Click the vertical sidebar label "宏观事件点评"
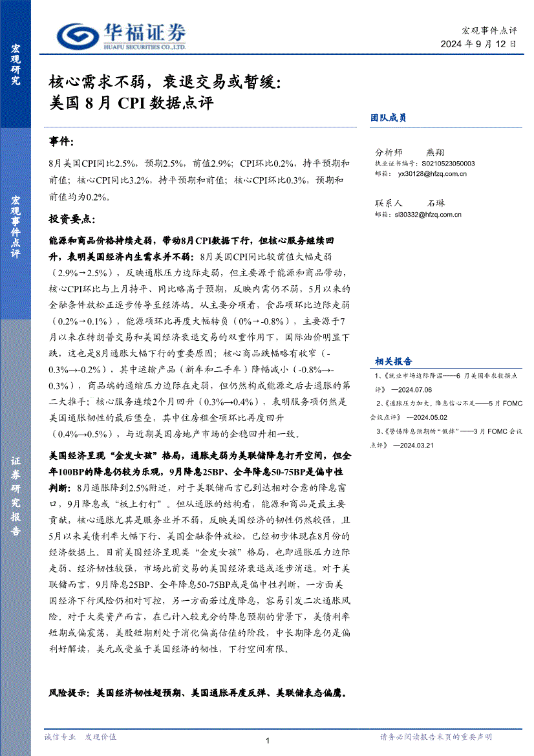Viewport: 534px width, 756px height. pos(16,226)
